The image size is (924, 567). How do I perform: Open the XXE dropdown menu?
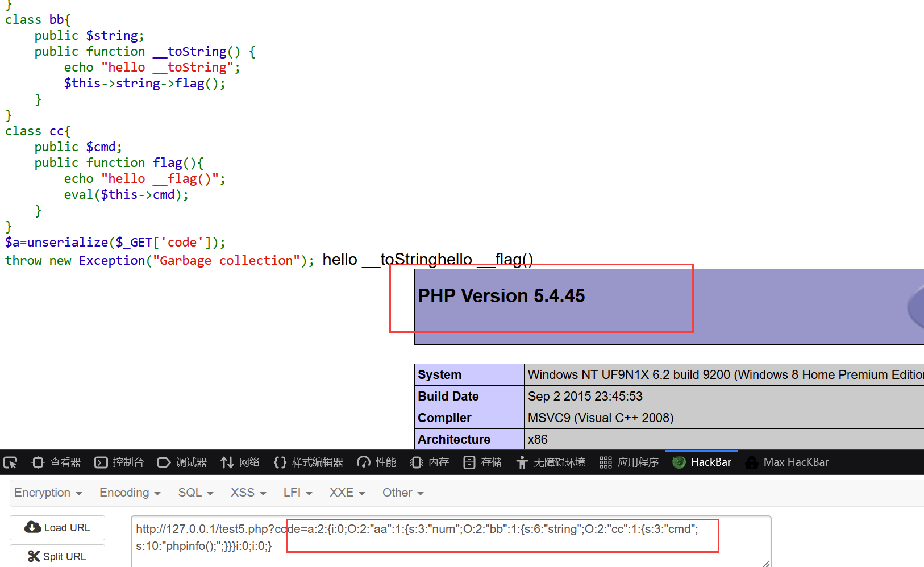(x=347, y=493)
